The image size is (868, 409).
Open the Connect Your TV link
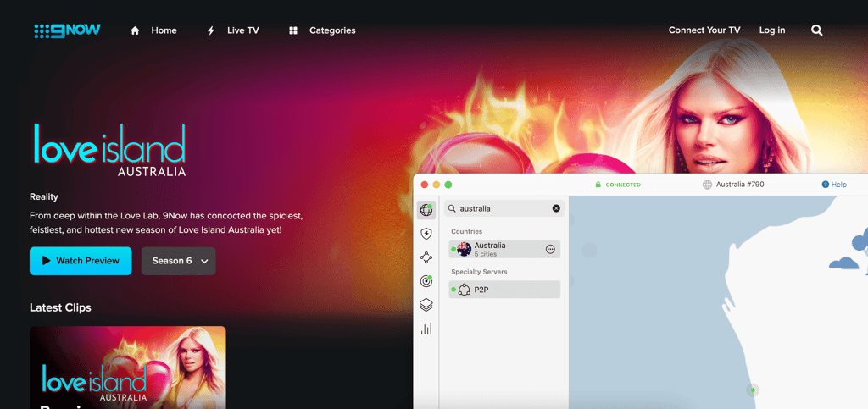pyautogui.click(x=704, y=30)
